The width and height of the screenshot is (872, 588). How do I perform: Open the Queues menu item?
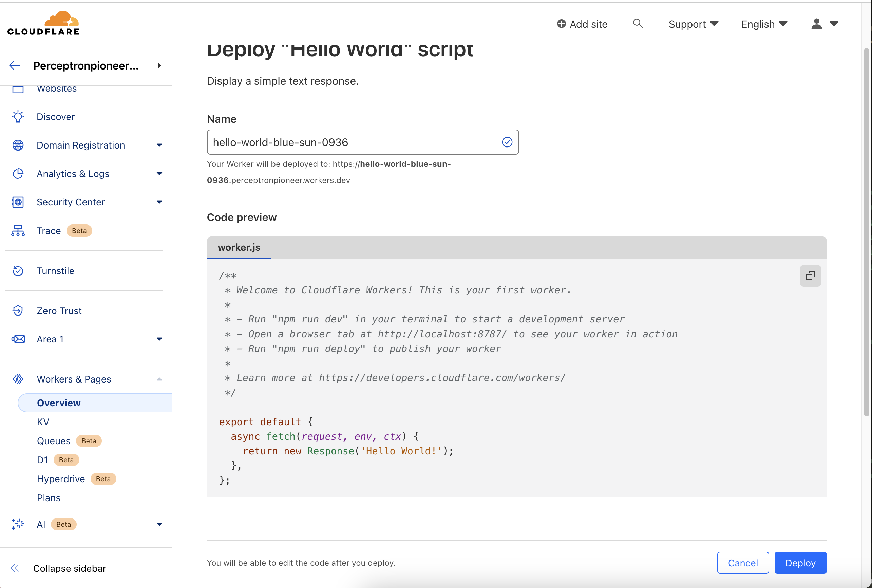[x=54, y=441]
